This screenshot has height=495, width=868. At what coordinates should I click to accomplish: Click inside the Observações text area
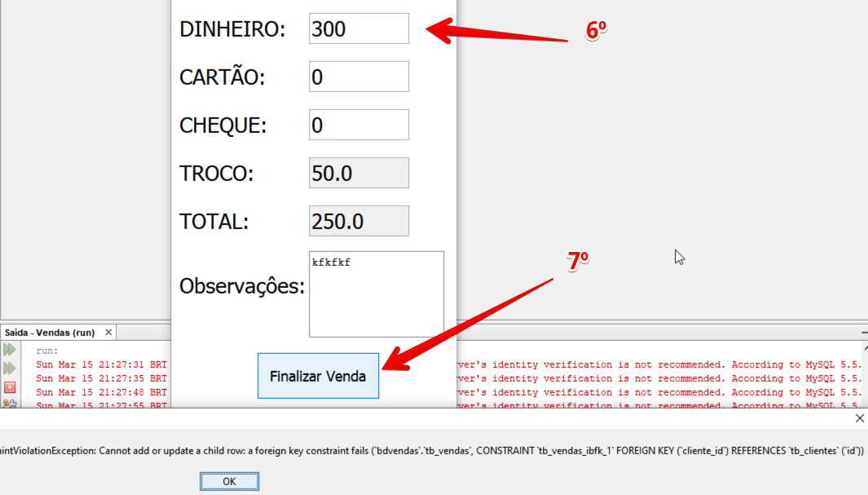(x=377, y=294)
